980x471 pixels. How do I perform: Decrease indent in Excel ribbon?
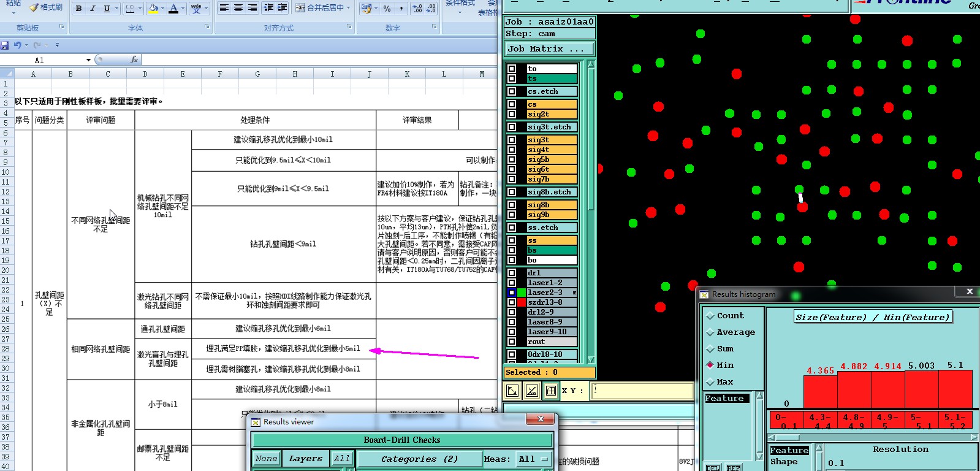click(x=268, y=8)
